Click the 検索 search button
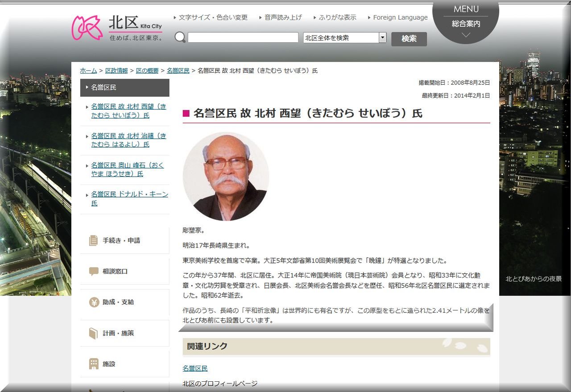Viewport: 571px width, 392px height. [x=409, y=39]
